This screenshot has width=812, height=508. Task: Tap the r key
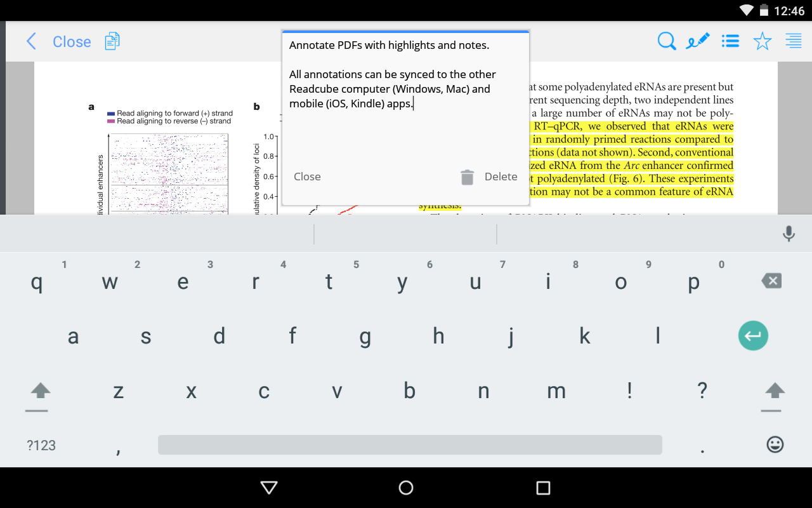coord(256,281)
